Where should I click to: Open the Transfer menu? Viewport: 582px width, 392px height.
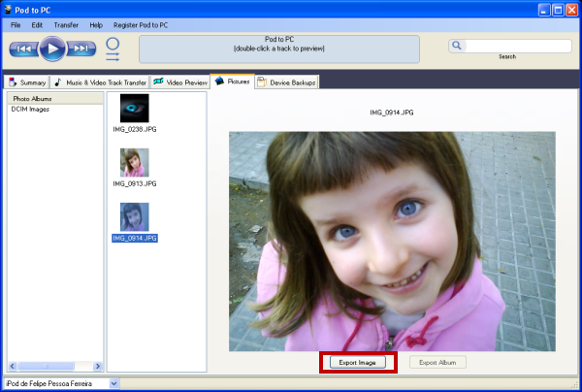click(67, 23)
